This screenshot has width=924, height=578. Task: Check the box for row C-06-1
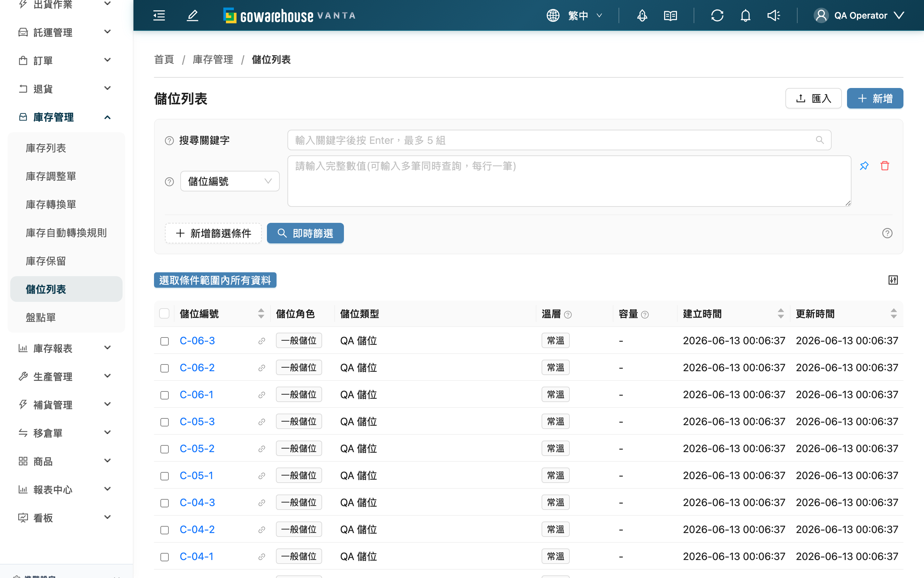click(165, 395)
